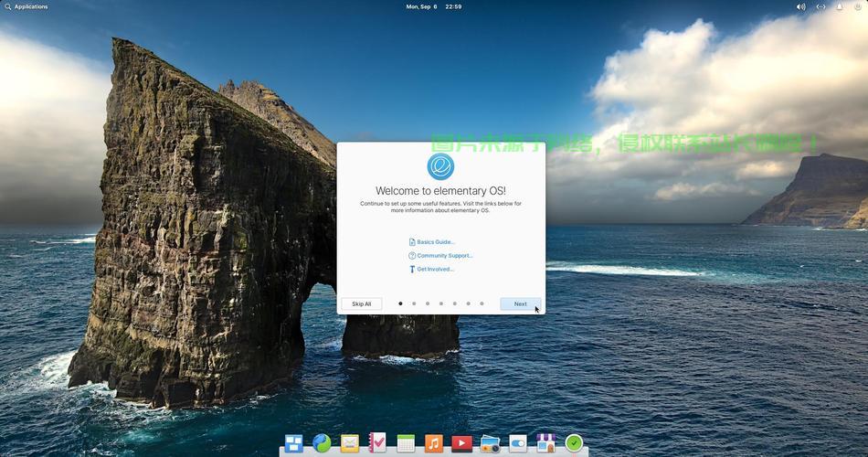
Task: Launch the Videos app from dock
Action: 461,443
